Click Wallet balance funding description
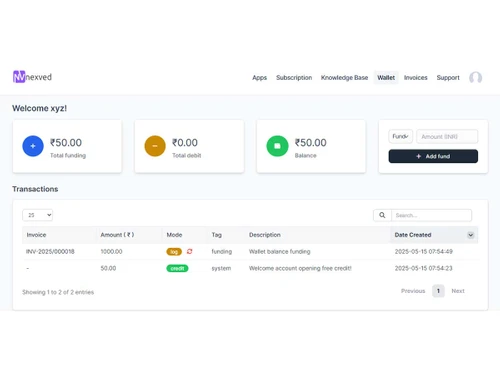Viewport: 500px width, 375px height. click(279, 252)
